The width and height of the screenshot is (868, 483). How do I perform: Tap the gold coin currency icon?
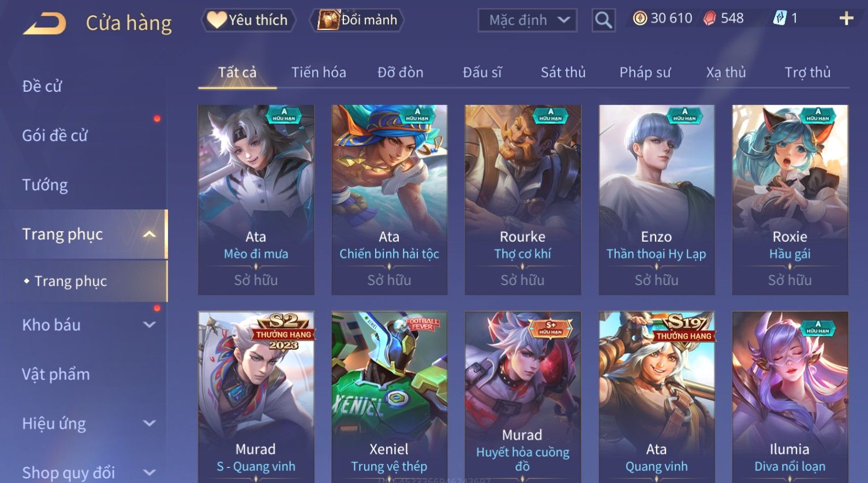tap(639, 18)
